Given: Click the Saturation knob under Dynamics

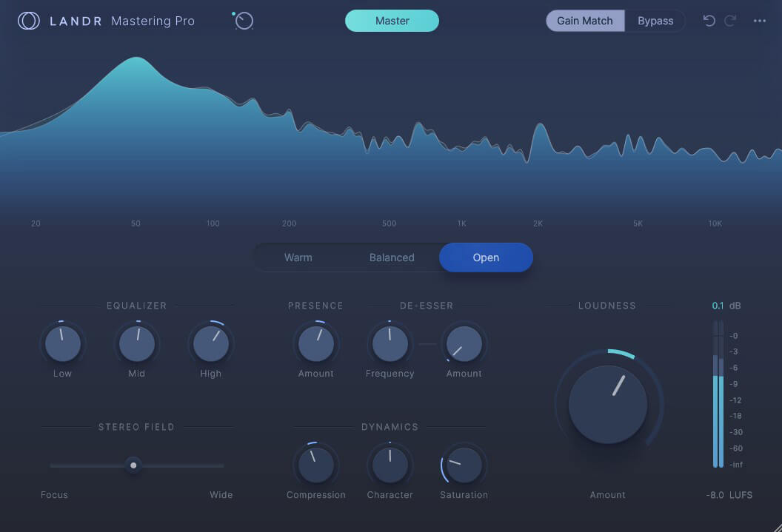Looking at the screenshot, I should 464,465.
